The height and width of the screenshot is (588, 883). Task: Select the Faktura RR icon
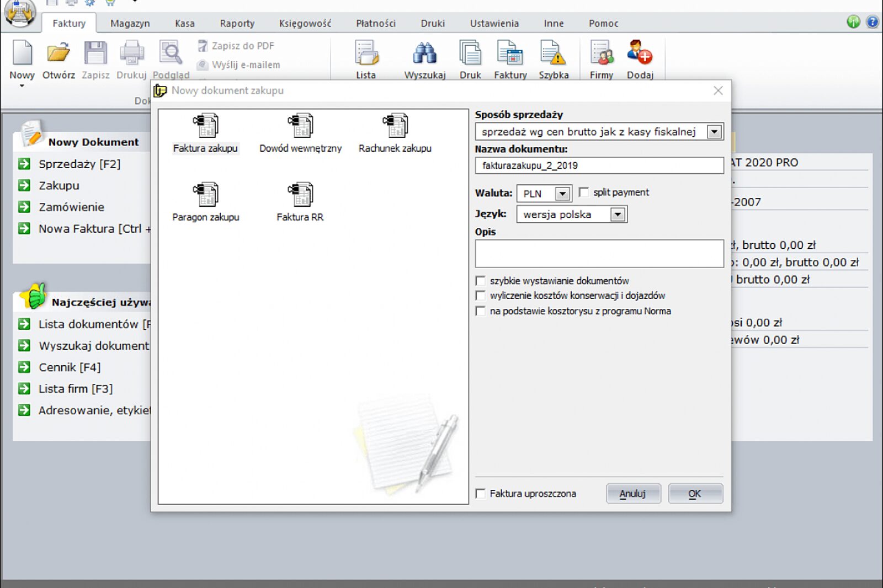tap(300, 195)
